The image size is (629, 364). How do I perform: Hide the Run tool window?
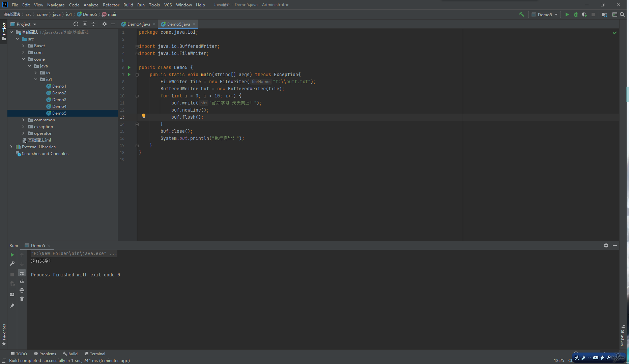pyautogui.click(x=615, y=245)
